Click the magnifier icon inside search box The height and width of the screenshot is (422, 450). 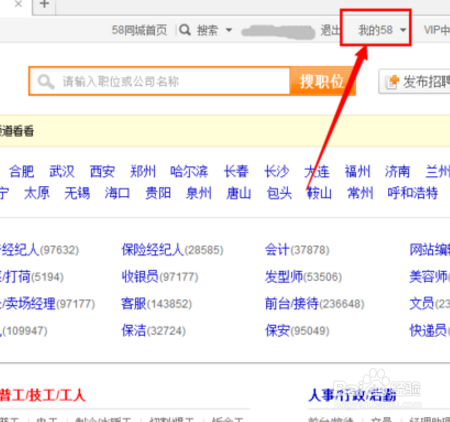[46, 82]
